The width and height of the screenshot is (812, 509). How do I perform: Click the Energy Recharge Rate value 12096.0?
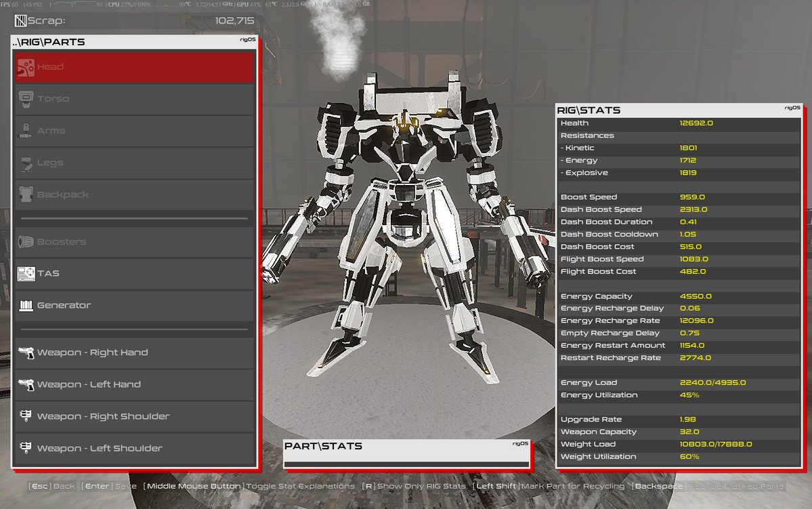(696, 321)
